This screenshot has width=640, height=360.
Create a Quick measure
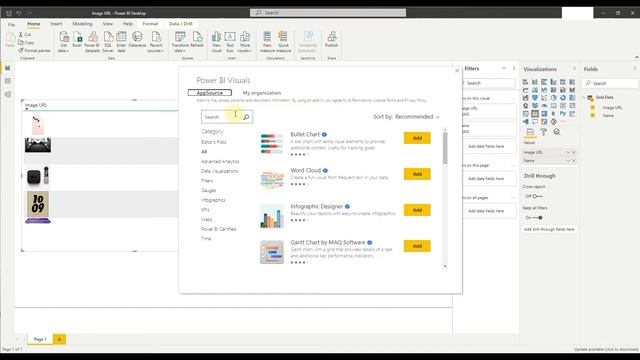pyautogui.click(x=283, y=42)
